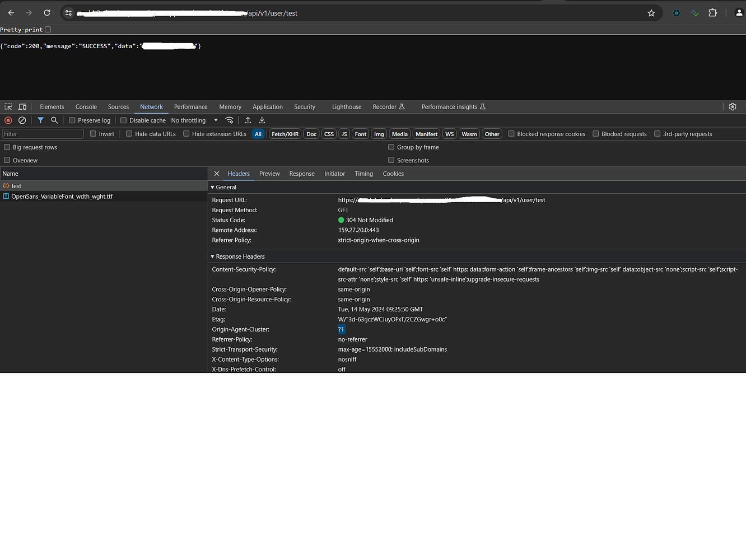
Task: Import HAR file via upload arrow icon
Action: (x=248, y=120)
